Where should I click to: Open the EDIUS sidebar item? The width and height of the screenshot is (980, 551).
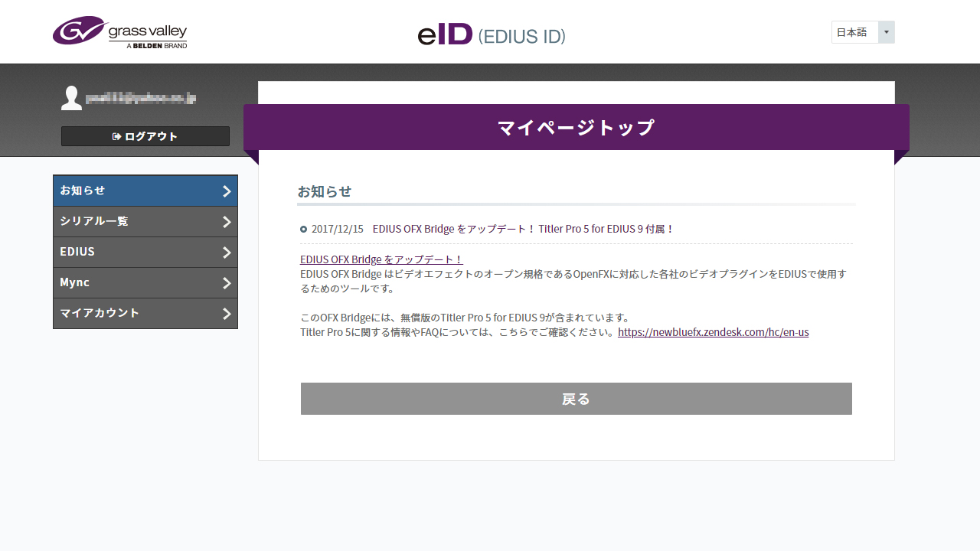pyautogui.click(x=145, y=253)
